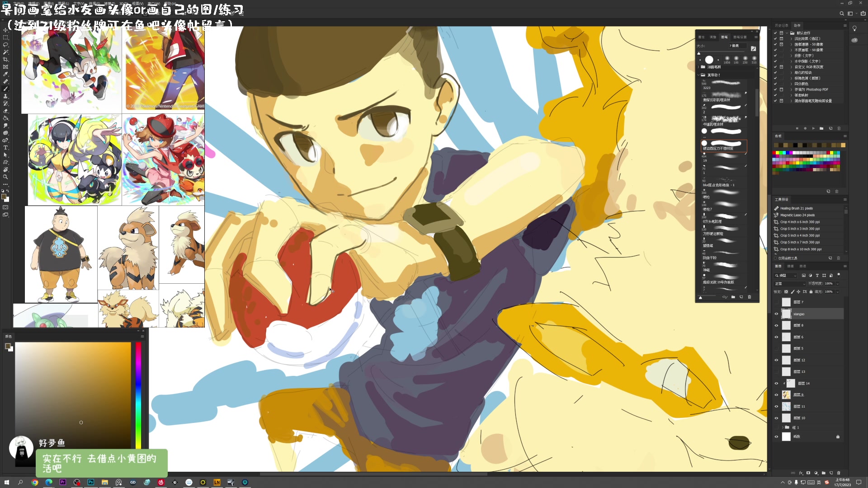
Task: Click the Add layer mask icon
Action: [808, 473]
